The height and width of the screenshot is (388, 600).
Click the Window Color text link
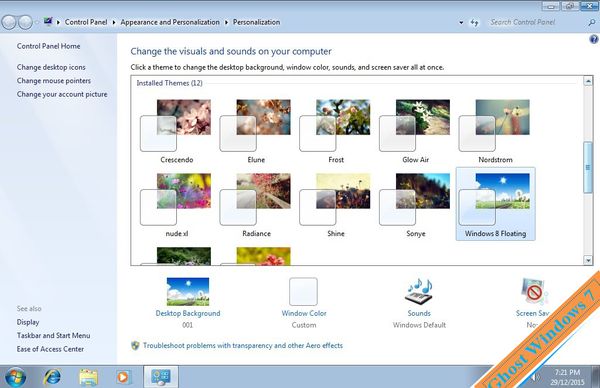[304, 313]
